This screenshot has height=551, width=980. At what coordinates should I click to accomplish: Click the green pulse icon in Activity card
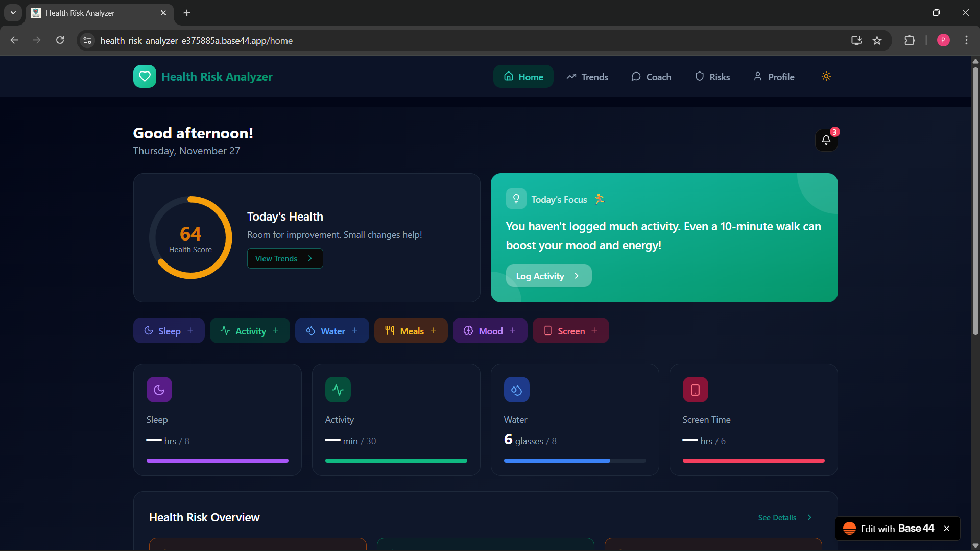(338, 390)
